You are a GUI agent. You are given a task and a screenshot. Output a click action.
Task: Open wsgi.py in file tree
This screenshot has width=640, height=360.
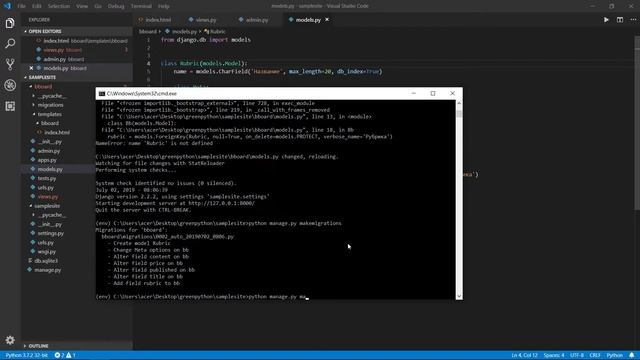pos(47,252)
